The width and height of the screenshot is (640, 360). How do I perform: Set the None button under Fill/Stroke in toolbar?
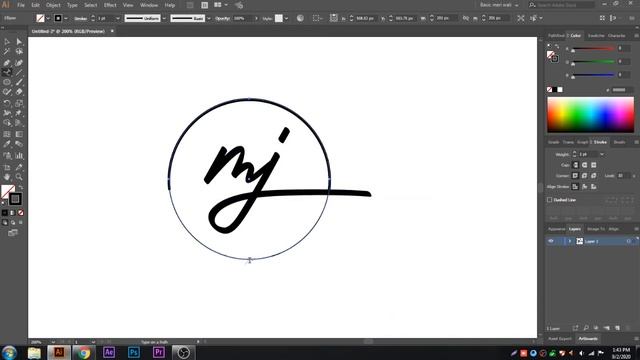pyautogui.click(x=21, y=213)
